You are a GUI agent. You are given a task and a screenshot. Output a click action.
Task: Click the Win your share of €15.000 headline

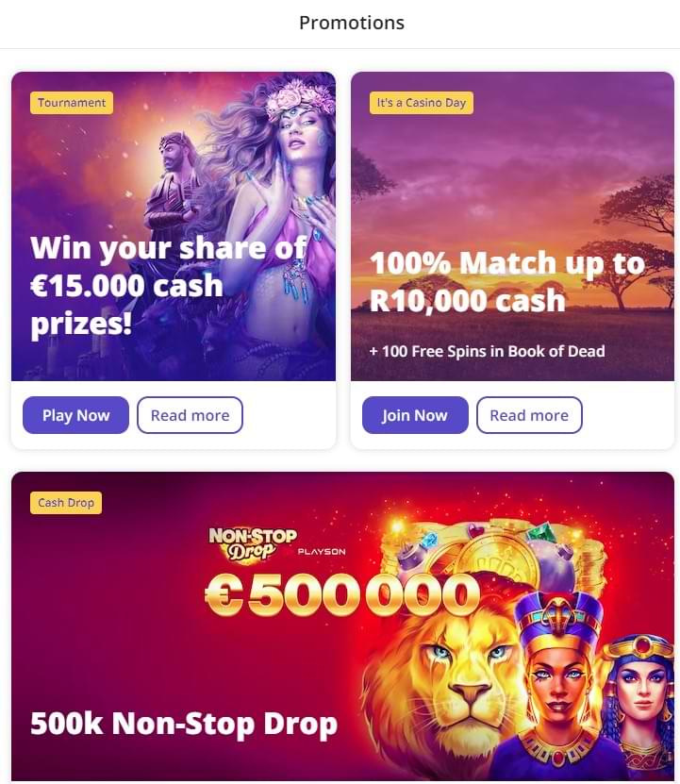click(x=169, y=287)
